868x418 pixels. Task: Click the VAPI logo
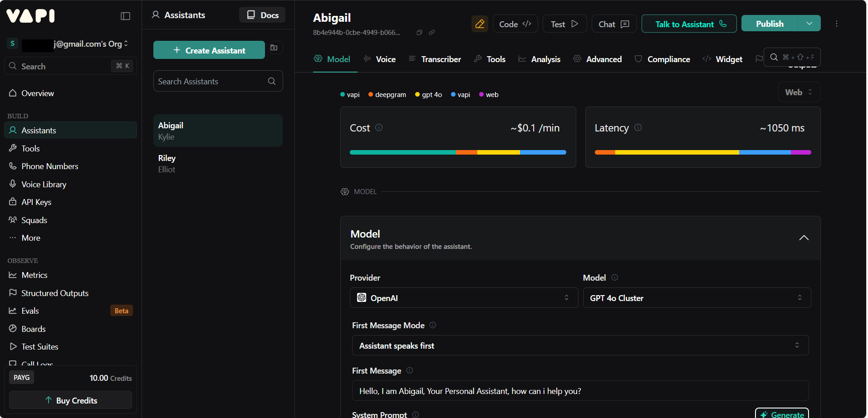coord(30,16)
